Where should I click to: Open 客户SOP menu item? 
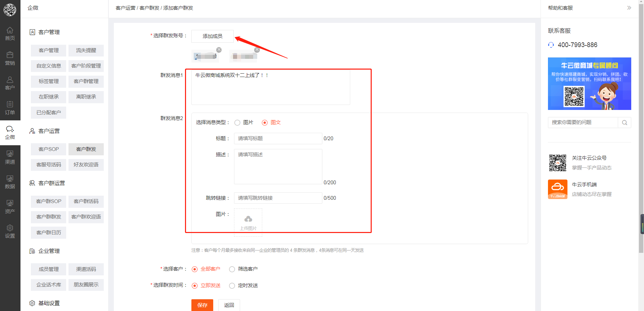click(48, 149)
